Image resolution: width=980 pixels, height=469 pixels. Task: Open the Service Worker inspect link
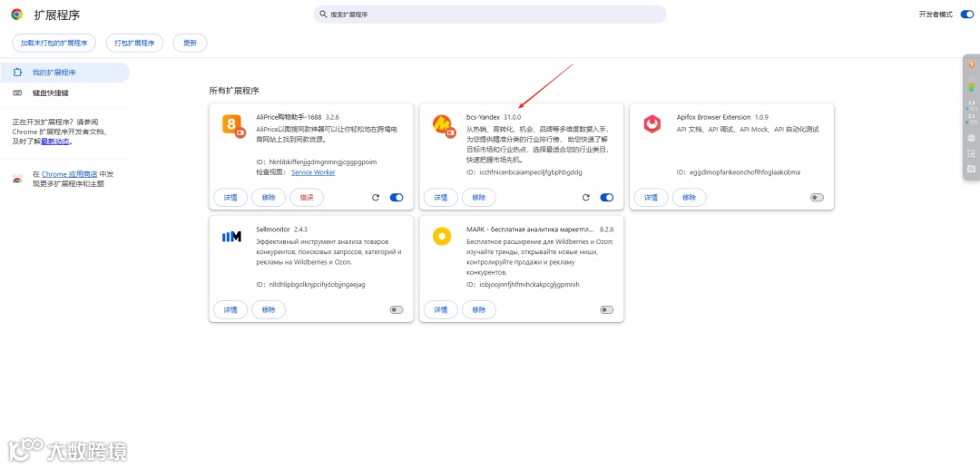click(x=313, y=171)
